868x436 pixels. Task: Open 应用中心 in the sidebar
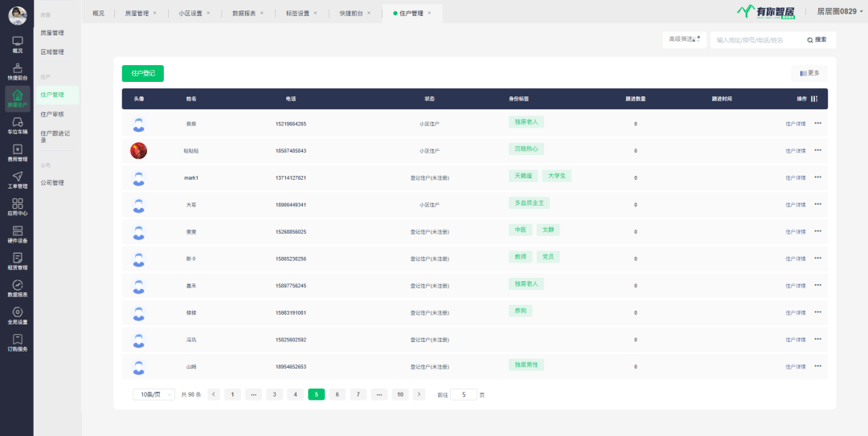point(17,207)
